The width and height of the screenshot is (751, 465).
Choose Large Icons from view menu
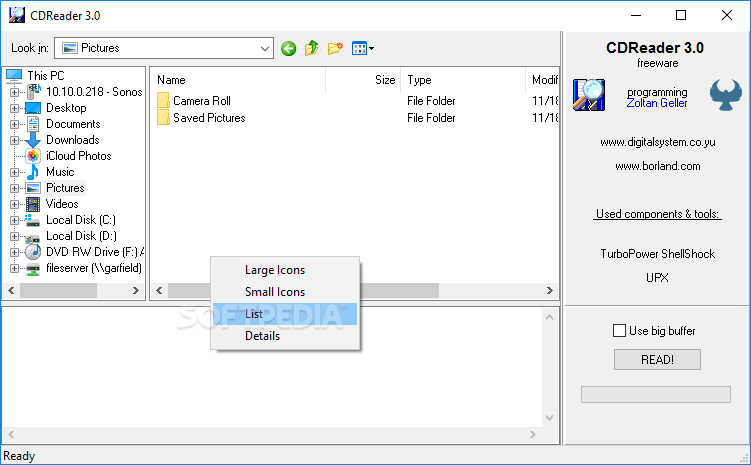[285, 270]
